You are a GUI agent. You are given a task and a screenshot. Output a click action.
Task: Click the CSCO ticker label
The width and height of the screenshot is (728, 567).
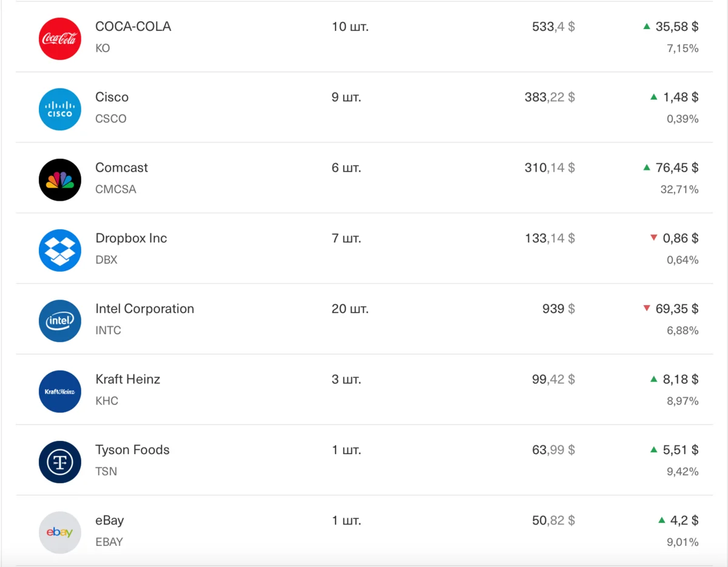click(x=111, y=119)
